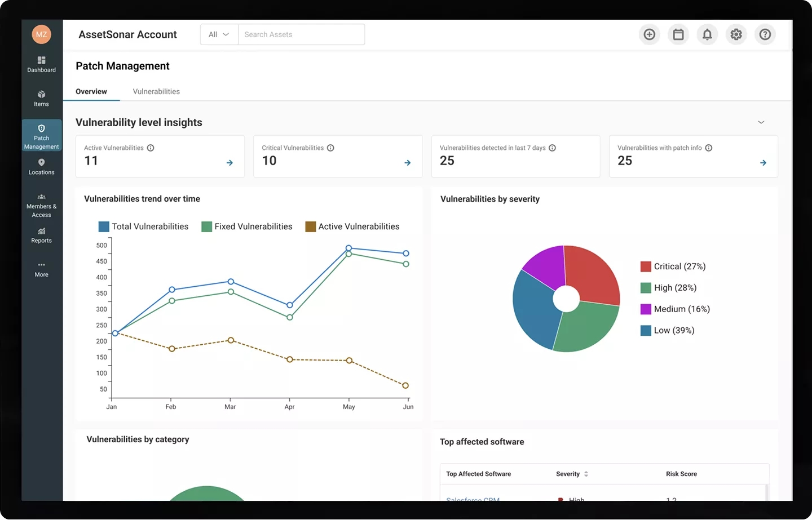The image size is (812, 520).
Task: Click the help question mark icon
Action: 765,34
